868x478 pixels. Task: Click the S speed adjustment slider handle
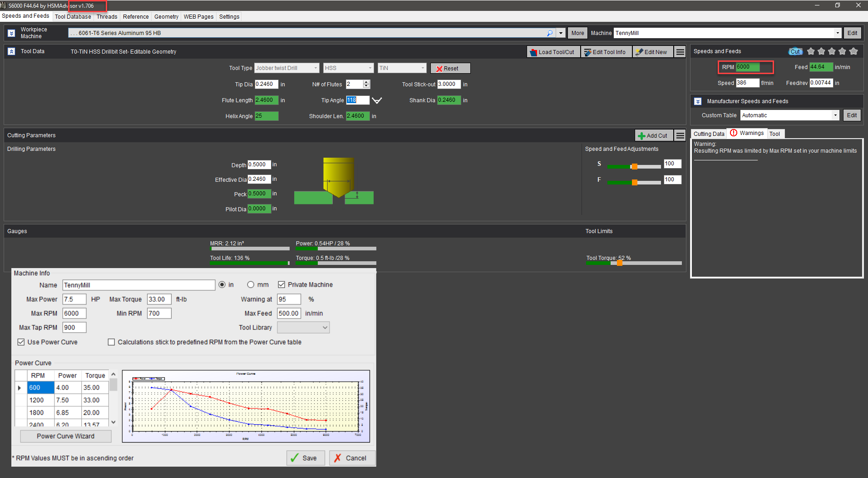[x=634, y=166]
